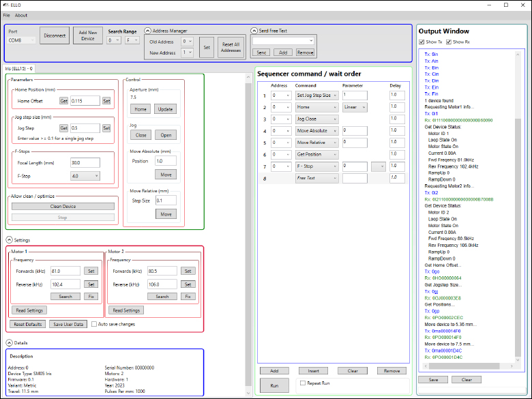Open the File menu
532x399 pixels.
[6, 15]
